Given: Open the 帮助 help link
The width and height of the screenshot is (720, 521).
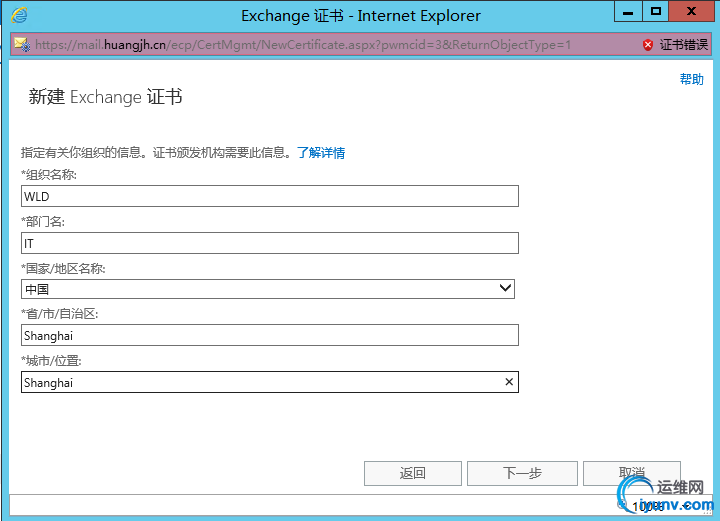Looking at the screenshot, I should click(692, 79).
